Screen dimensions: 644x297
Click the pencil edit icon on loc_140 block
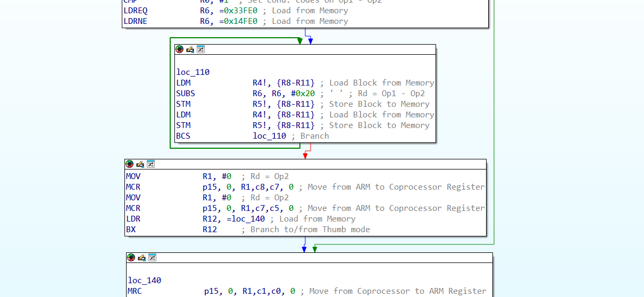(141, 257)
